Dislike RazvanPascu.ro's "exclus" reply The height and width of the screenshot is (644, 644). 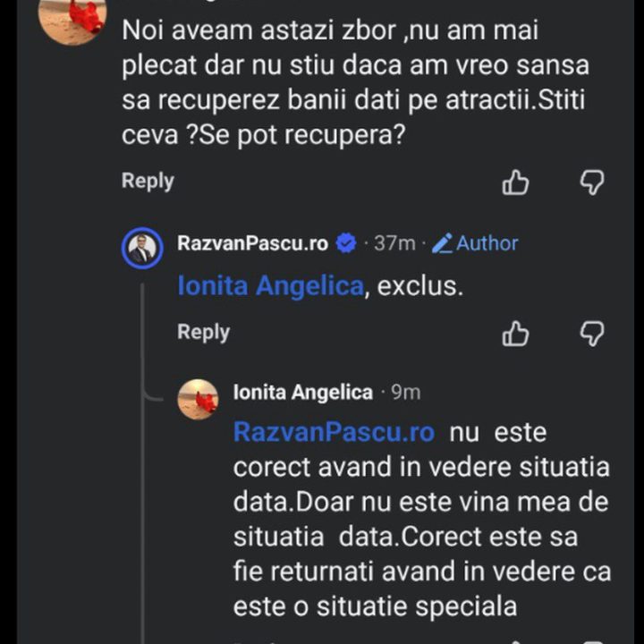(592, 334)
